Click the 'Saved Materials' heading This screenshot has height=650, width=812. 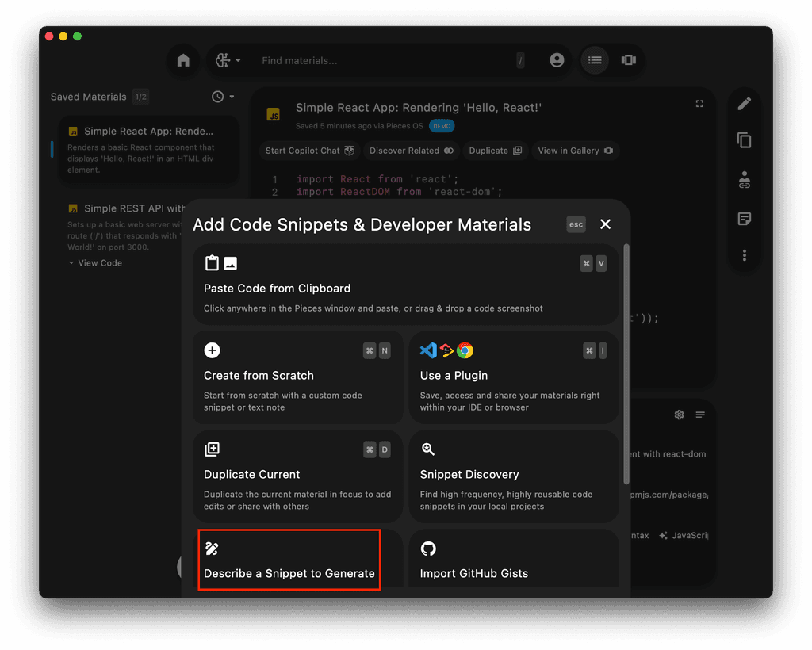click(89, 97)
